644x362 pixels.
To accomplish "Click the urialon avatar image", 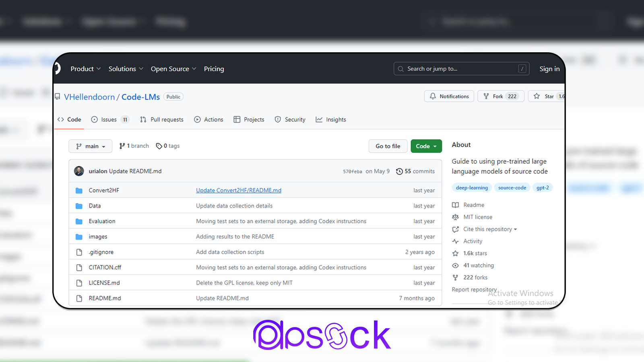I will coord(79,171).
